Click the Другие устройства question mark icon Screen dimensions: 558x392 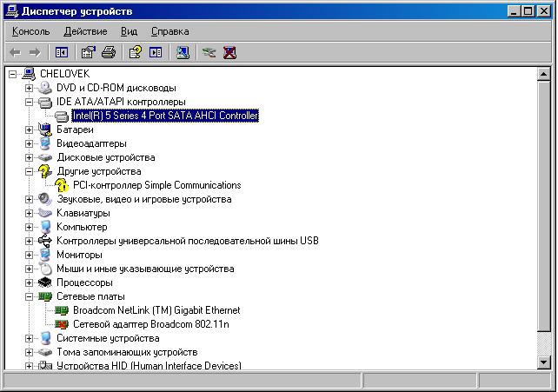(x=45, y=171)
